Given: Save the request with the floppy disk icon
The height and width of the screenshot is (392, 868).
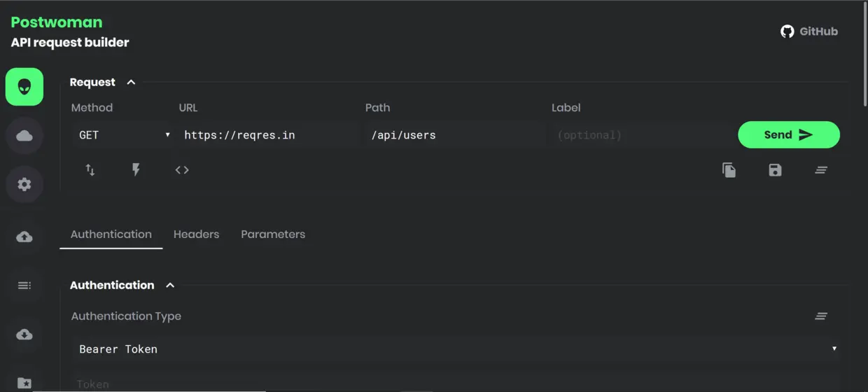Looking at the screenshot, I should [775, 170].
